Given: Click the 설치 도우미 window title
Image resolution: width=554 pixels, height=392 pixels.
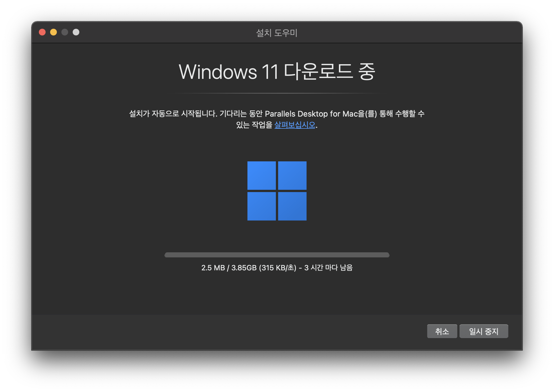Looking at the screenshot, I should [x=277, y=33].
